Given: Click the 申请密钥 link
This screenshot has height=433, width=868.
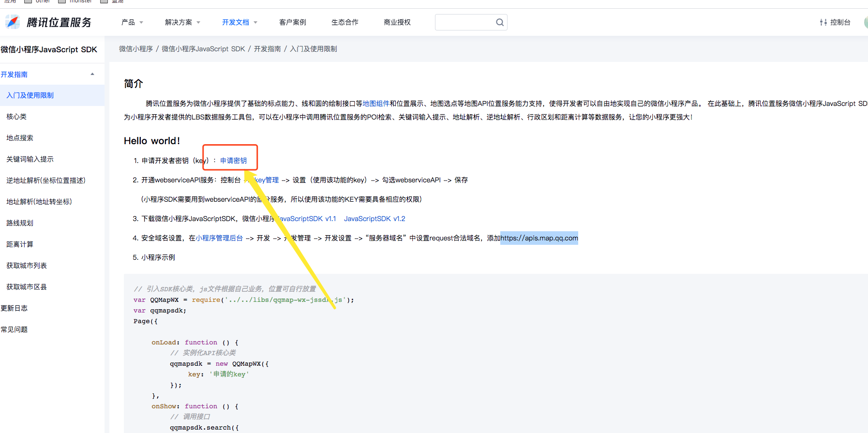Looking at the screenshot, I should [x=233, y=161].
